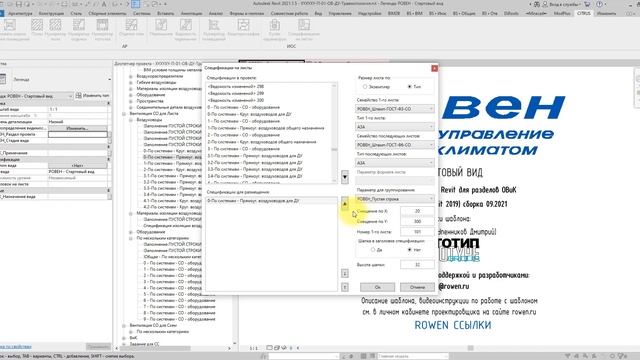This screenshot has height=360, width=640.
Task: Click the shopping cart icon in title bar
Action: pyautogui.click(x=587, y=4)
